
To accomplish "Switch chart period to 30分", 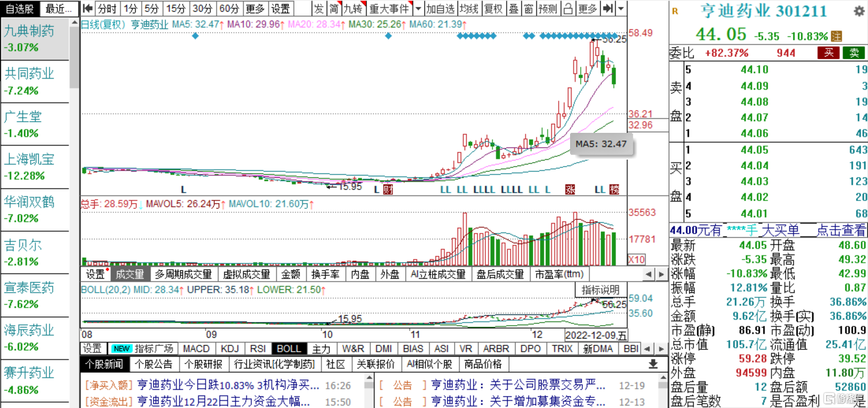I will point(202,8).
